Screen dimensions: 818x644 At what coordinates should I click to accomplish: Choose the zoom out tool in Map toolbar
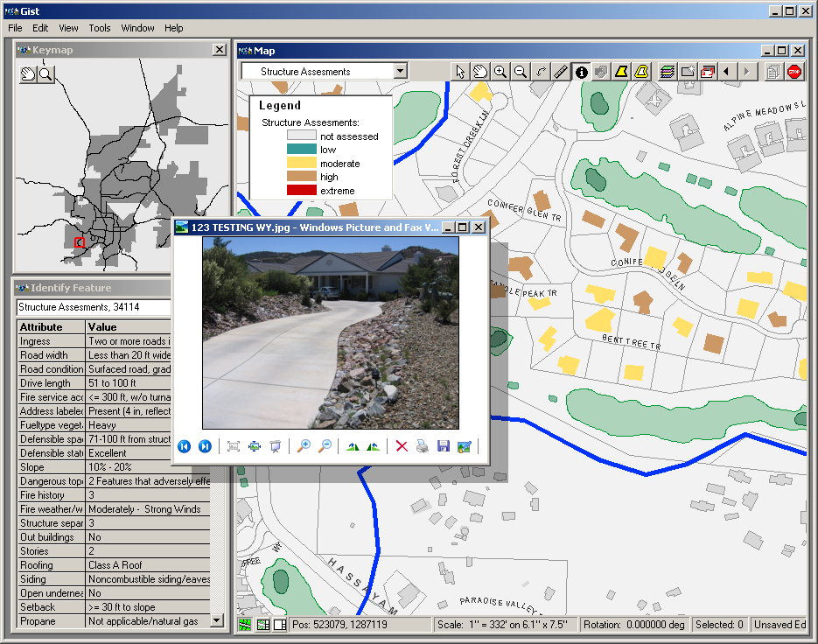(x=521, y=72)
